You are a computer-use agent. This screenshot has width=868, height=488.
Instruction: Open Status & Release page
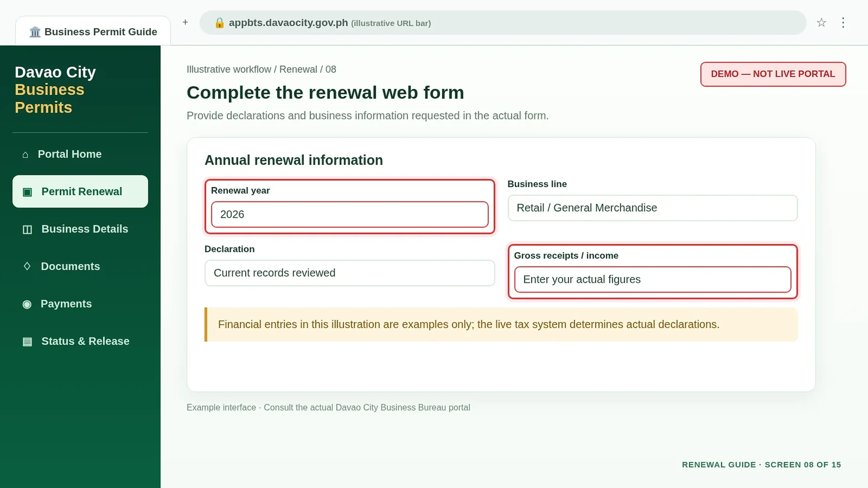coord(80,341)
